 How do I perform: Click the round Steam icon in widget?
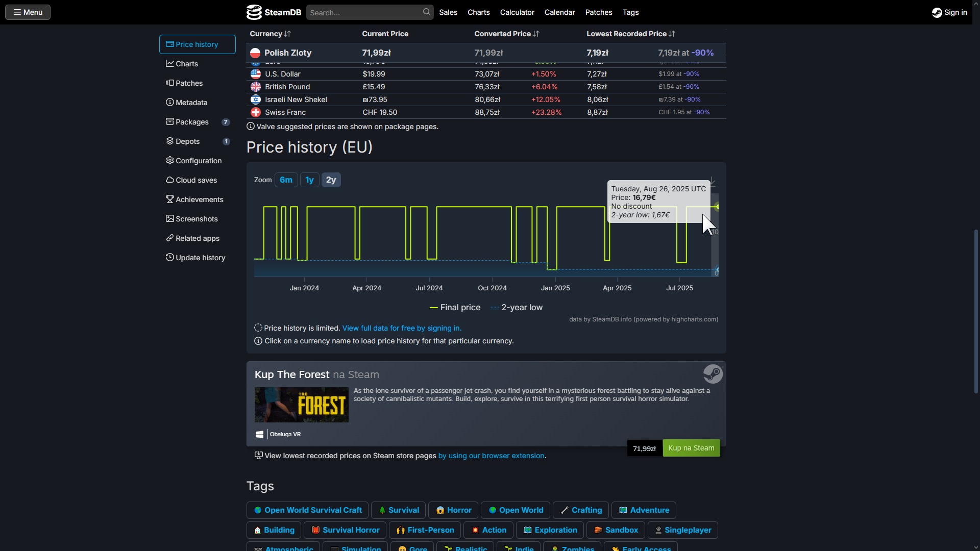click(x=713, y=374)
